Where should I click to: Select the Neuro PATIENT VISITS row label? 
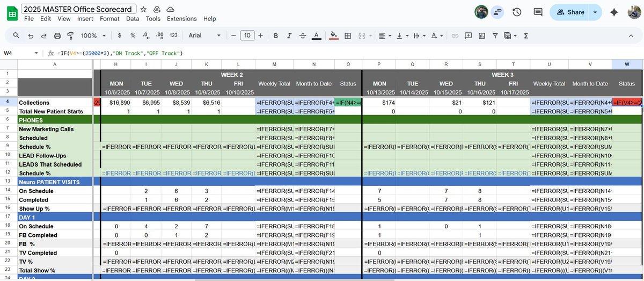click(x=55, y=182)
